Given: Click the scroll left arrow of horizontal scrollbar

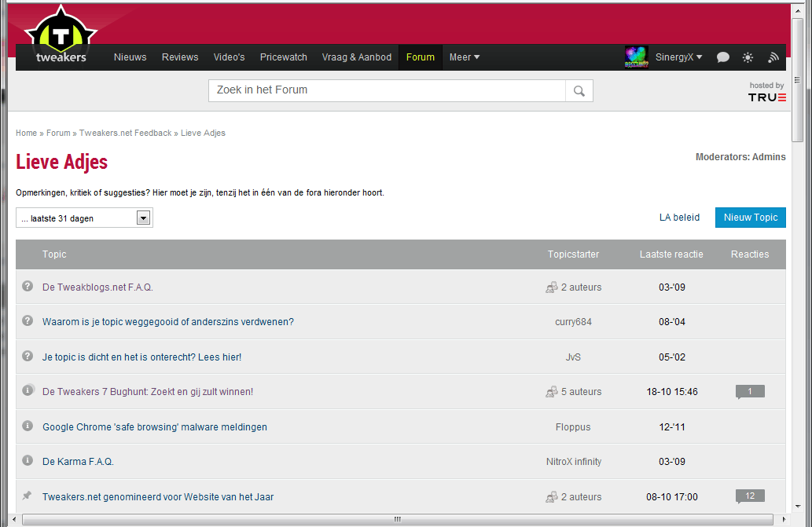Looking at the screenshot, I should click(x=14, y=519).
